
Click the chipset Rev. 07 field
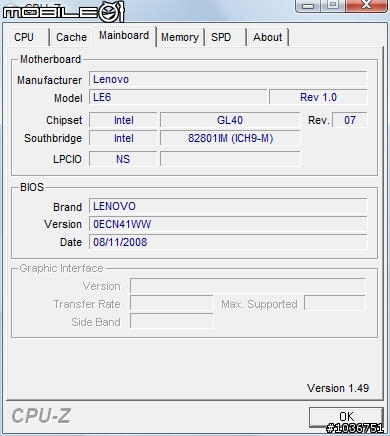point(350,120)
